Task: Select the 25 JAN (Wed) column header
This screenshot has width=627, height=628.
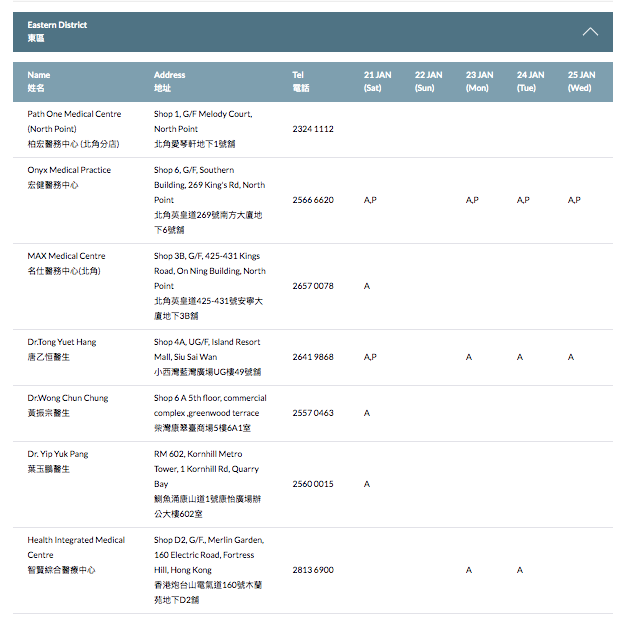Action: click(581, 81)
